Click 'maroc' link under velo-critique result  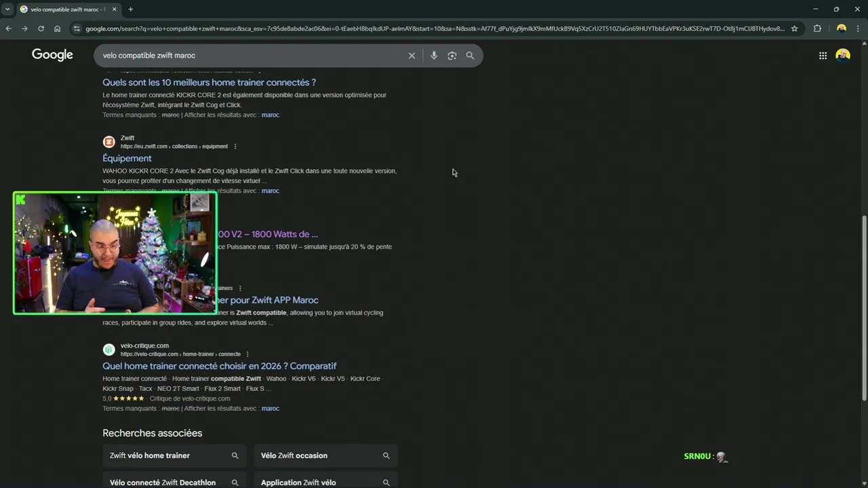pos(270,409)
